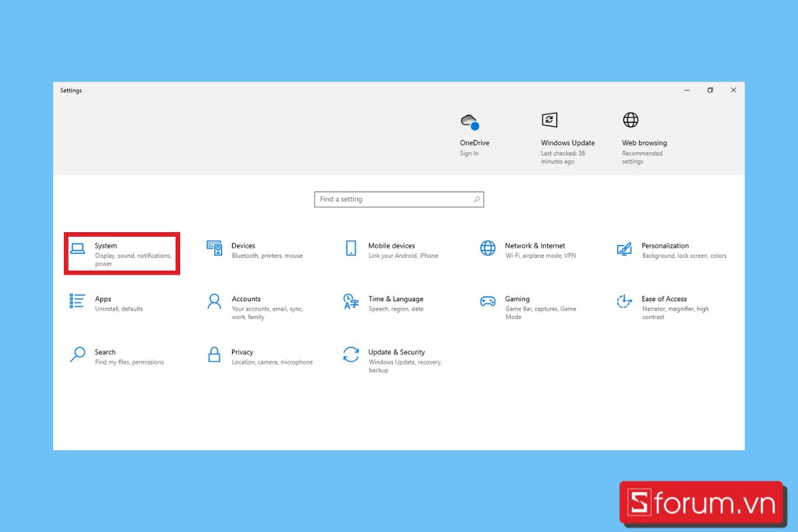Click 'Background, lock screen, colors' description
Screen dimensions: 798x532
[684, 256]
